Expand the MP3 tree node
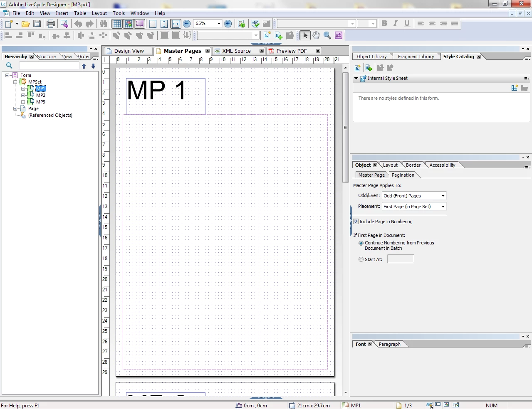This screenshot has height=409, width=532. click(x=23, y=102)
